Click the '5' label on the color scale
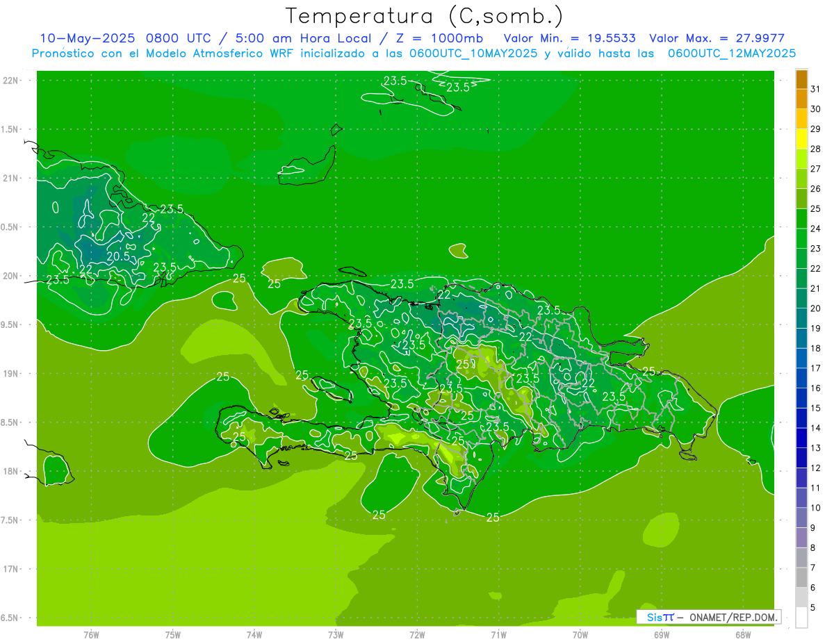The width and height of the screenshot is (834, 644). click(813, 608)
